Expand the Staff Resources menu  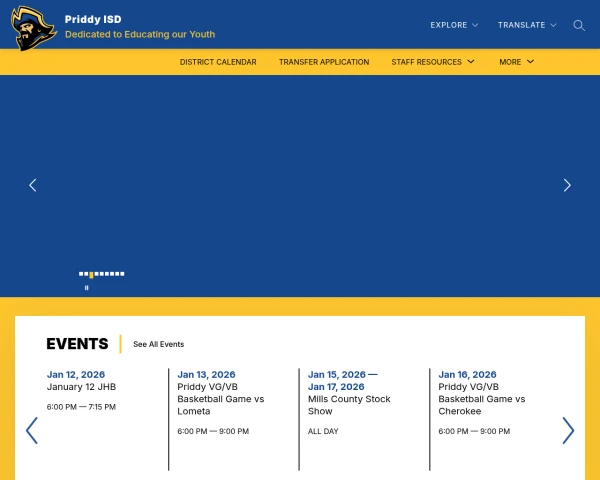[x=433, y=62]
